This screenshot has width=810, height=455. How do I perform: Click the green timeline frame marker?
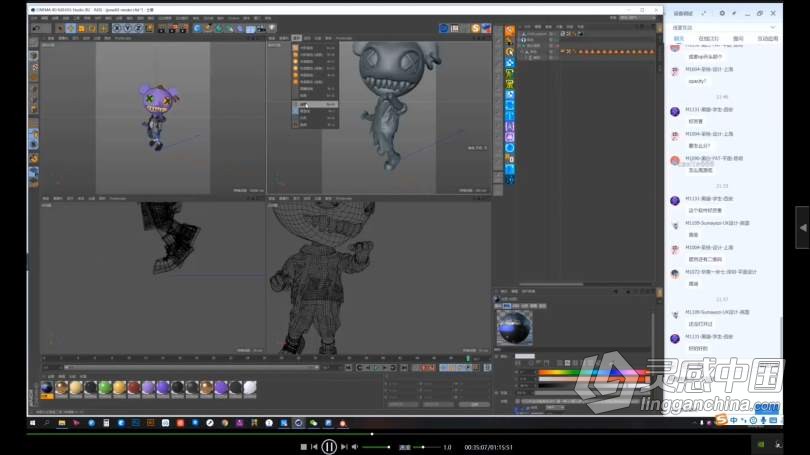469,358
